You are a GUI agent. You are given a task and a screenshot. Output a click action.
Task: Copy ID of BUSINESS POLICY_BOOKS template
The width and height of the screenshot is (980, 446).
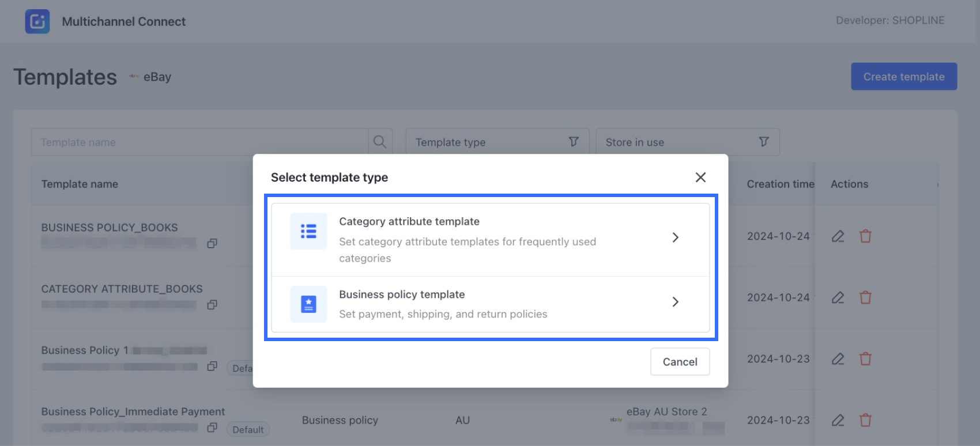212,244
